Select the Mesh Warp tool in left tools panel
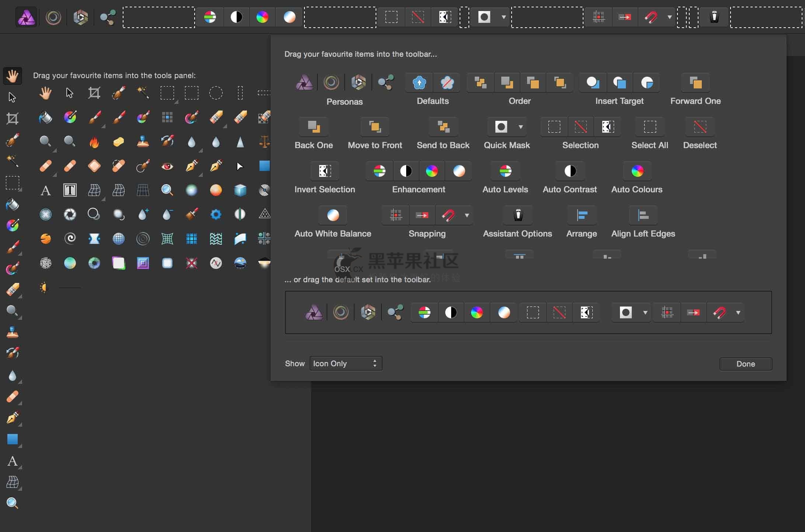Viewport: 805px width, 532px height. (12, 482)
